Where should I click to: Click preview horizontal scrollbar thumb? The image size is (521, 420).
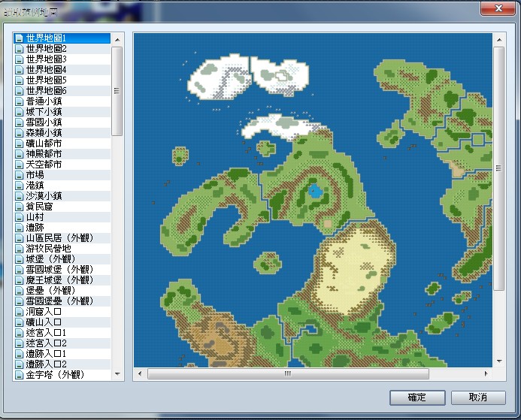288,374
